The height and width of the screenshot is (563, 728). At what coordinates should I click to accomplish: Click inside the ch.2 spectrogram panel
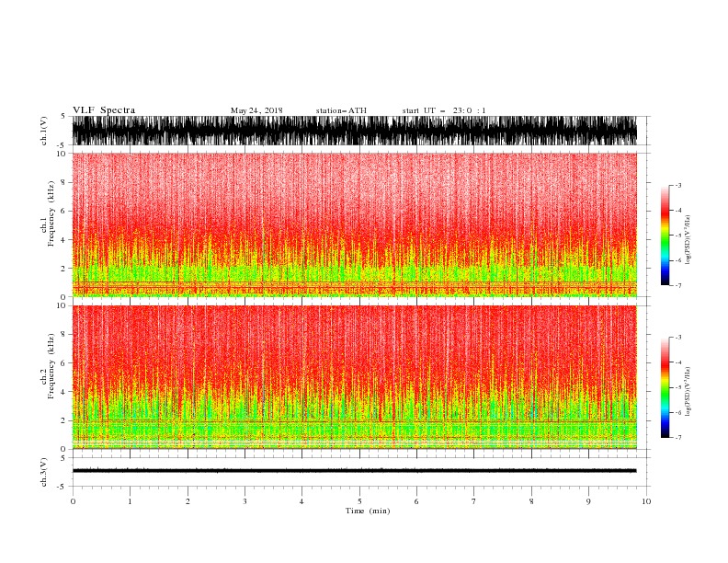pos(354,377)
